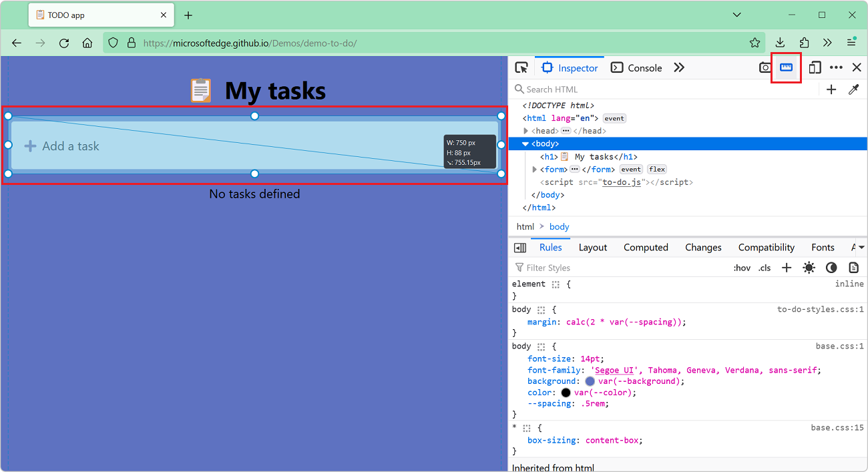Open base.css:1 source link

pos(840,346)
